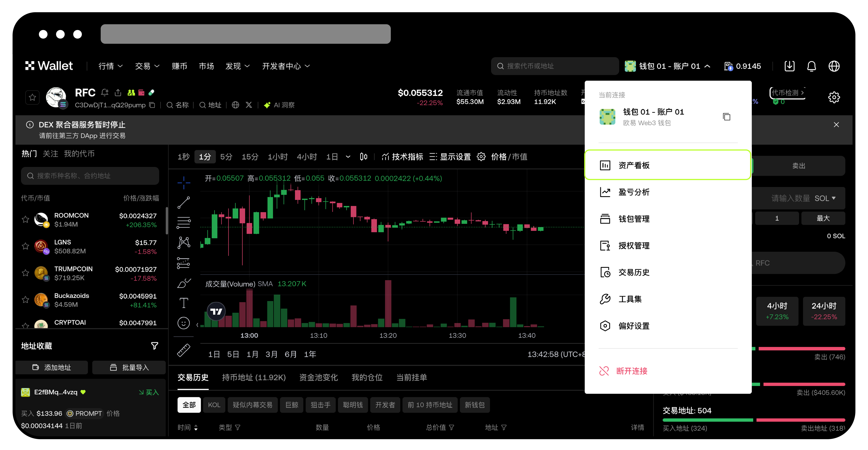Switch chart to 市值 view

[x=520, y=157]
